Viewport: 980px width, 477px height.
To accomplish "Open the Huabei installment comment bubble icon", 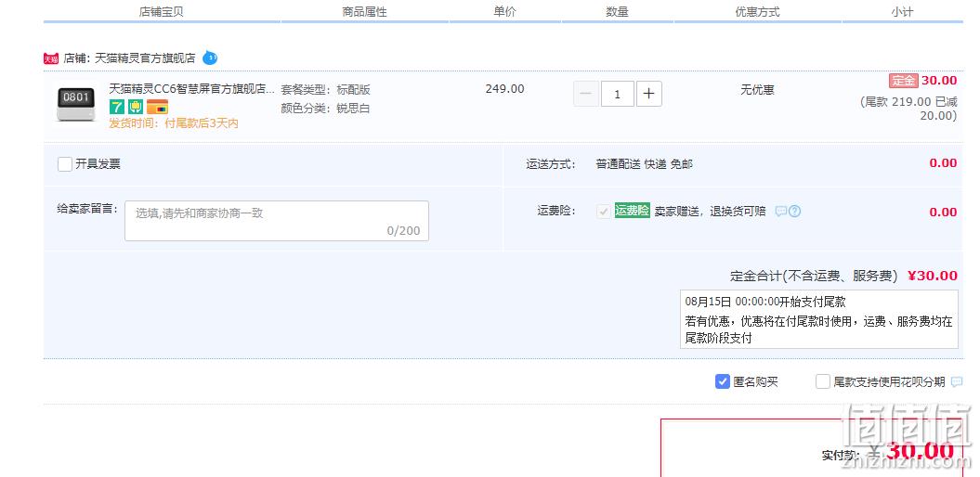I will (x=957, y=382).
